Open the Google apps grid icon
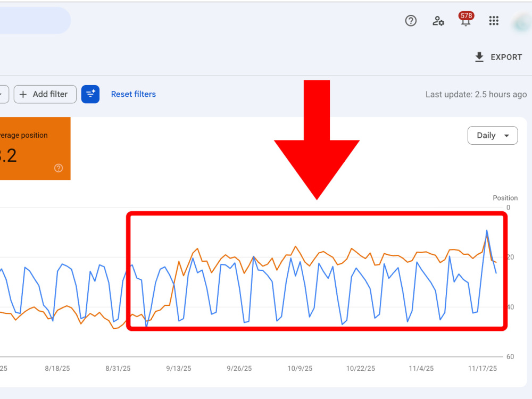 tap(494, 21)
